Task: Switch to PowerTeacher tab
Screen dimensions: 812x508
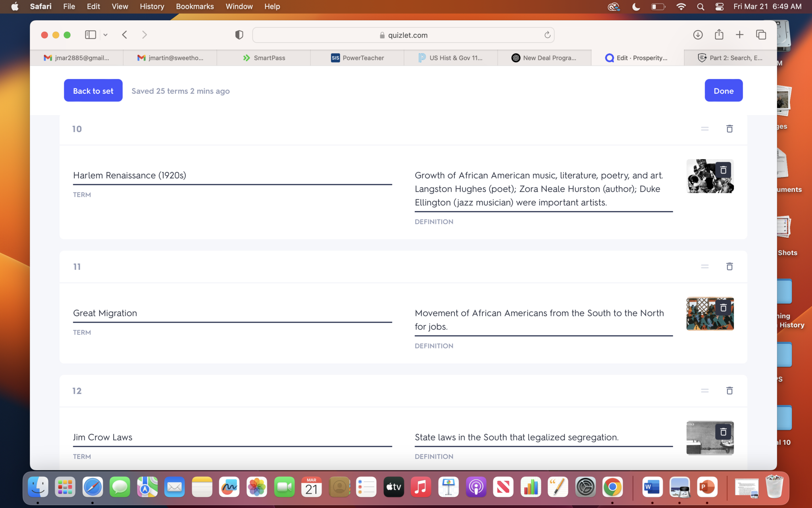Action: 357,58
